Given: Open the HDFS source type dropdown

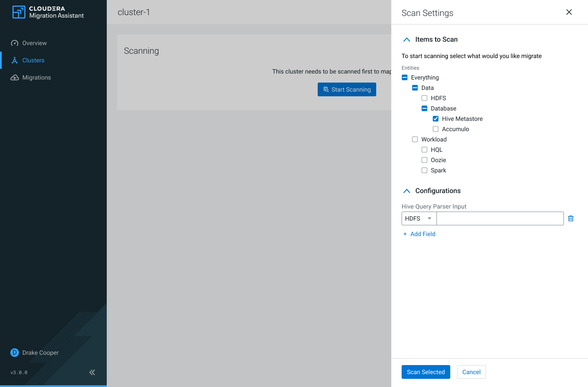Looking at the screenshot, I should click(419, 218).
